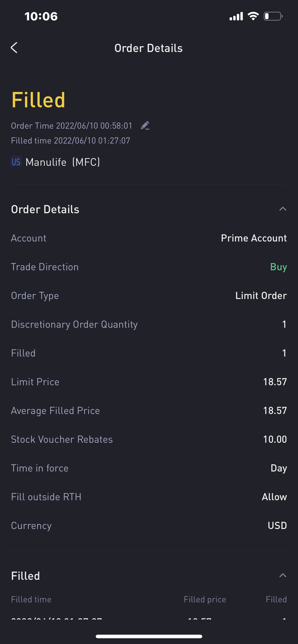Select the Stock Voucher Rebates row

(x=149, y=439)
